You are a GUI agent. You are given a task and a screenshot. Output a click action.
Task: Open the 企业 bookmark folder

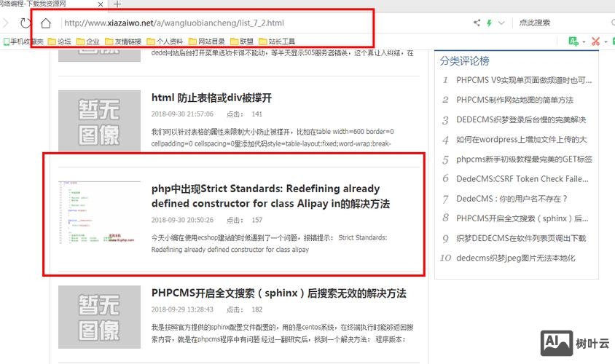click(88, 41)
